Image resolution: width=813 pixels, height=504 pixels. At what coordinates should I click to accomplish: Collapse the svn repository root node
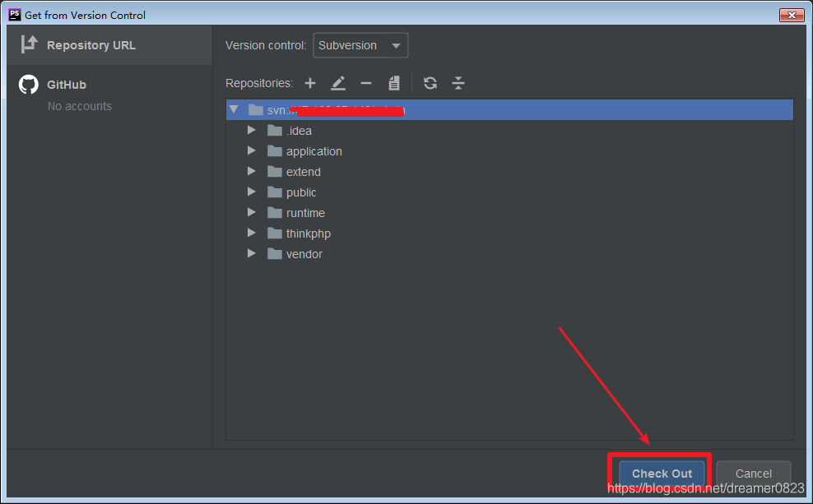234,109
